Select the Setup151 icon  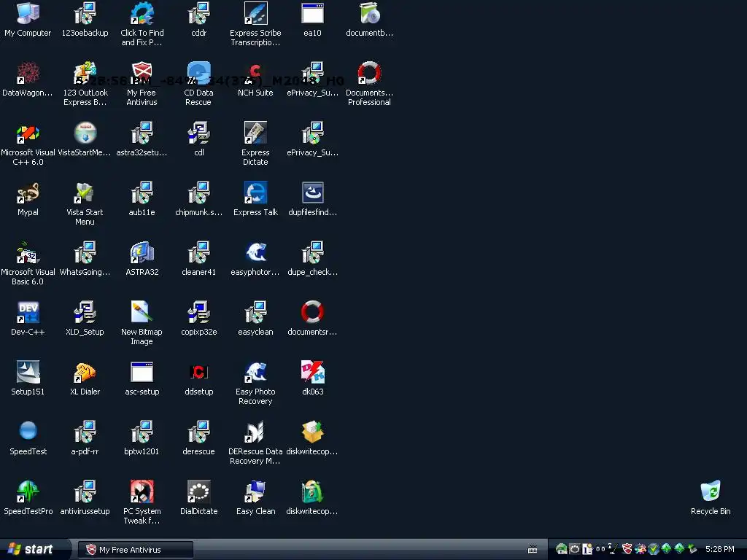click(x=28, y=378)
